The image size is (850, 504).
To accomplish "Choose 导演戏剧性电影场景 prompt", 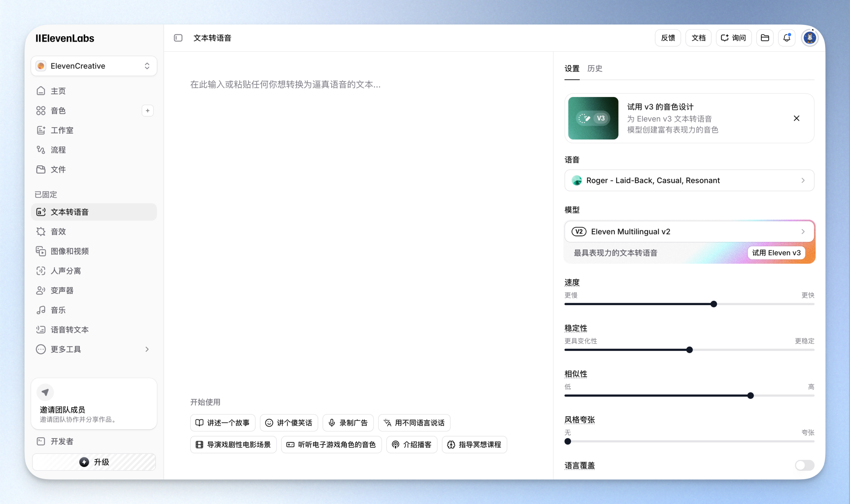I will 233,445.
